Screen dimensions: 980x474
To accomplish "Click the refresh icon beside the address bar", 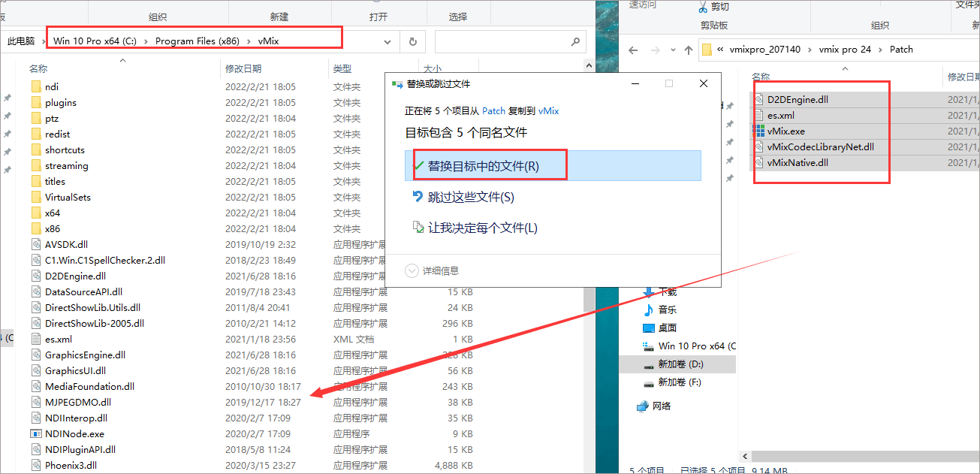I will click(412, 41).
